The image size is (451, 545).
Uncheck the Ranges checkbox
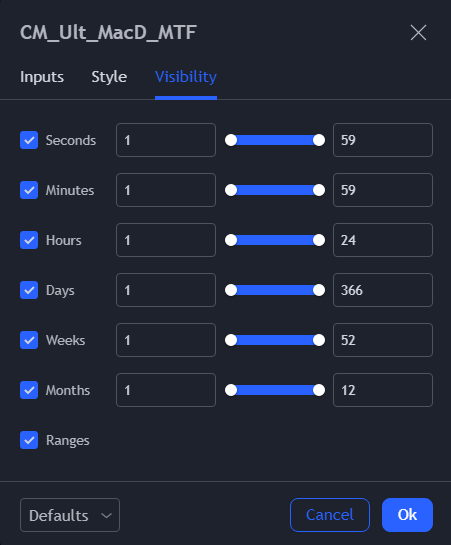click(29, 440)
